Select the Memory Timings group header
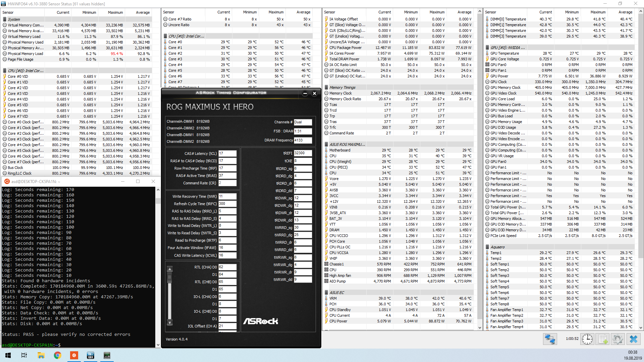Viewport: 644px width, 362px height. click(342, 87)
